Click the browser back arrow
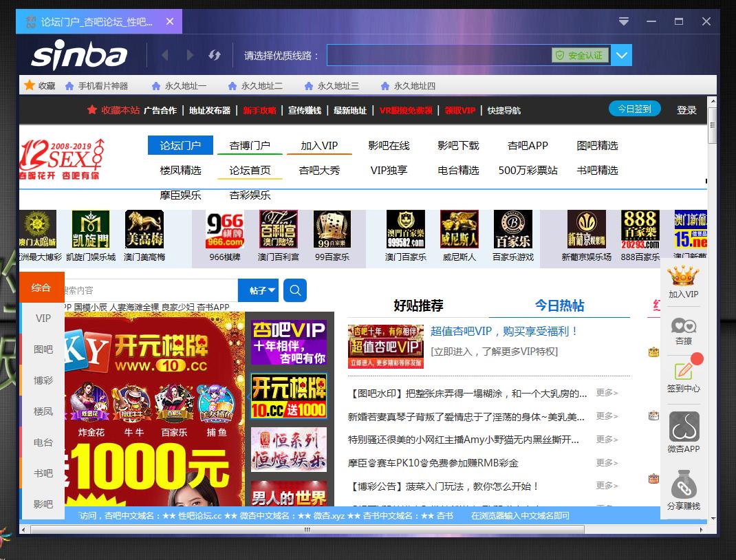This screenshot has height=560, width=736. pos(165,55)
